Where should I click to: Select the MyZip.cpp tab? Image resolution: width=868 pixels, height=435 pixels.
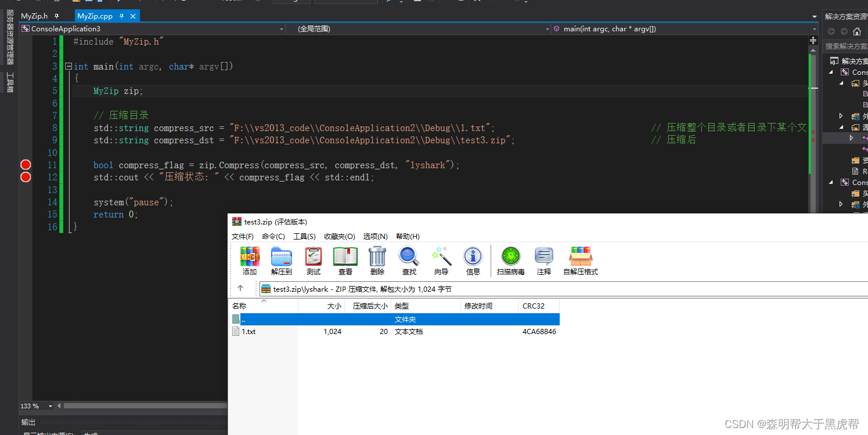tap(95, 16)
